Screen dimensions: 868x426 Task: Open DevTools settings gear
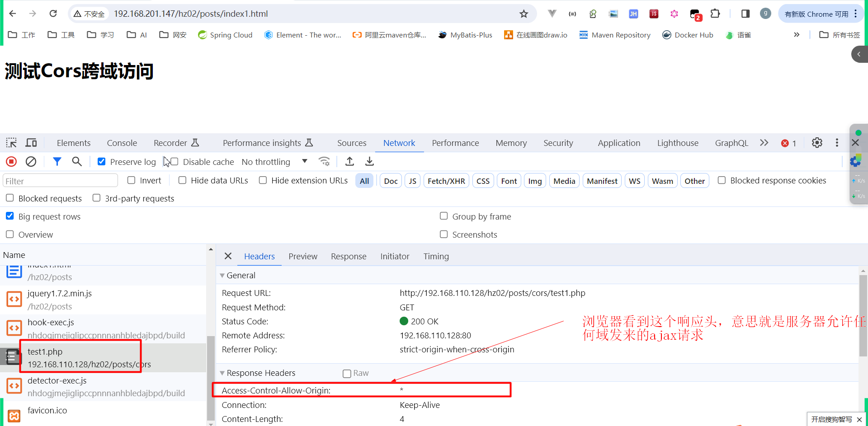click(817, 143)
